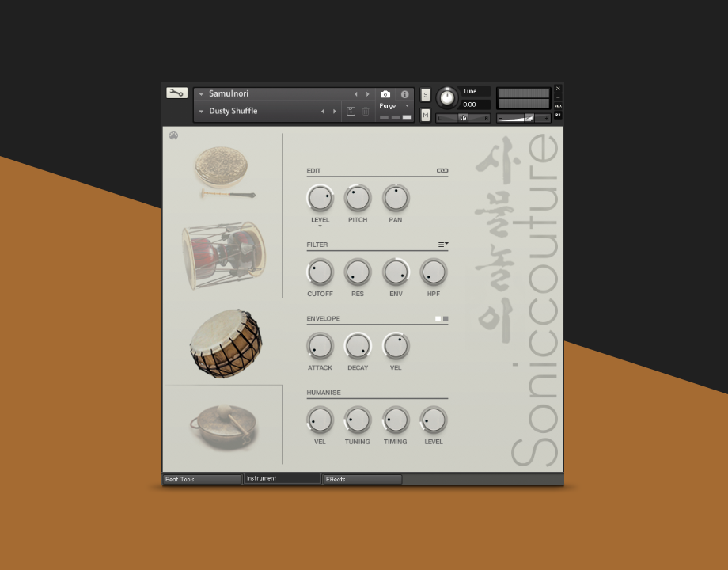Click the link icon in EDIT section

(442, 170)
